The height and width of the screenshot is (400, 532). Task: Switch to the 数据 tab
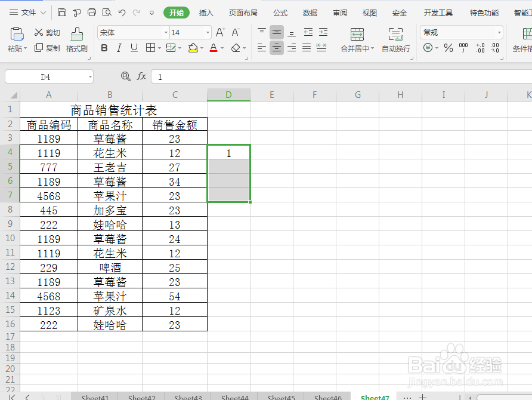point(310,13)
